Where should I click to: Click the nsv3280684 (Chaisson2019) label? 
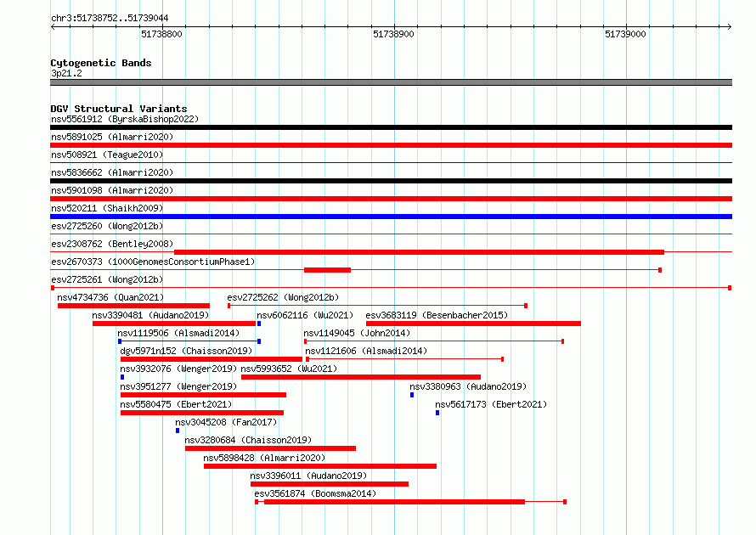point(248,440)
